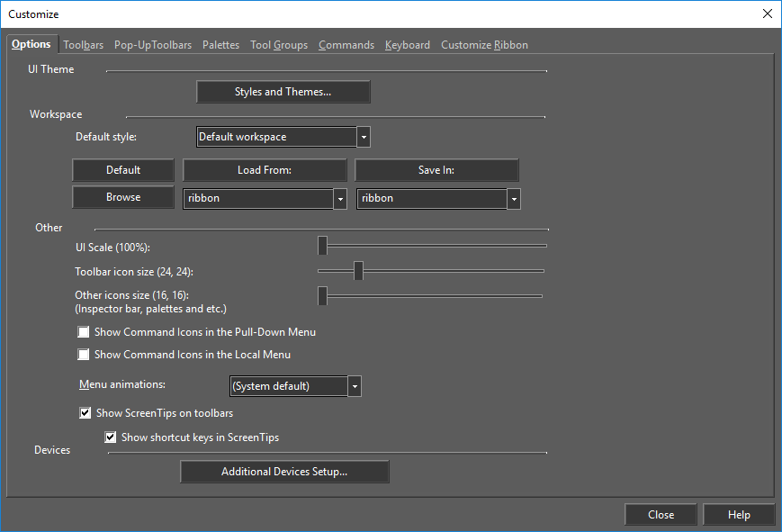This screenshot has height=532, width=782.
Task: Switch to the Keyboard tab
Action: (408, 45)
